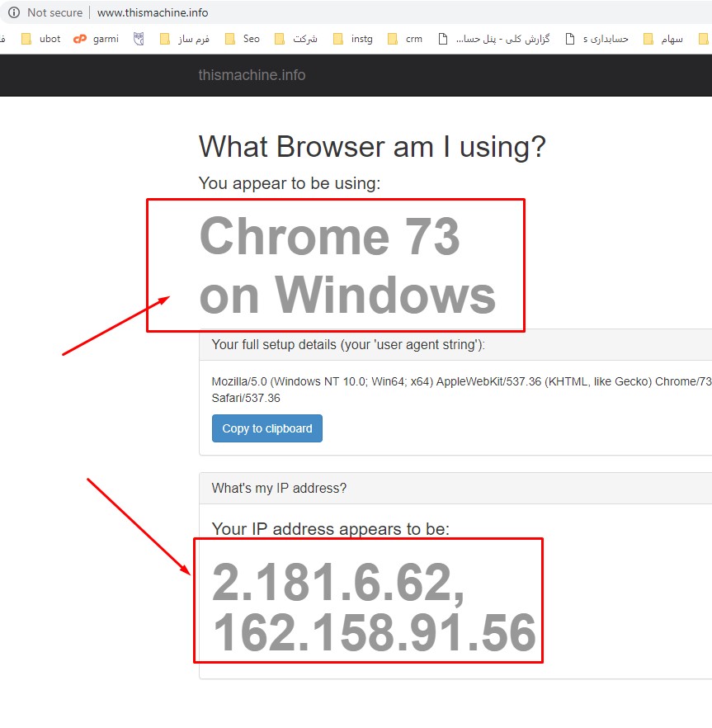Viewport: 712px width, 728px height.
Task: Open the owl icon bookmark
Action: point(139,39)
